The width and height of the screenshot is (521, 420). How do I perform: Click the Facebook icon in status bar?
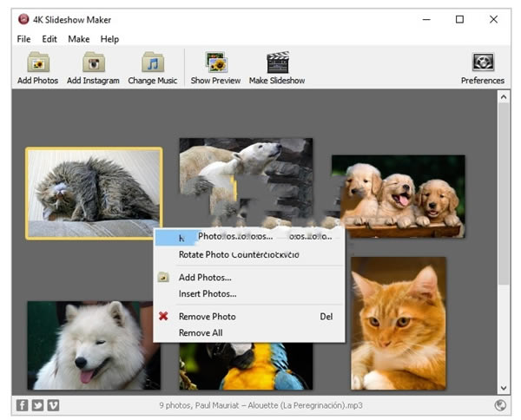click(22, 405)
